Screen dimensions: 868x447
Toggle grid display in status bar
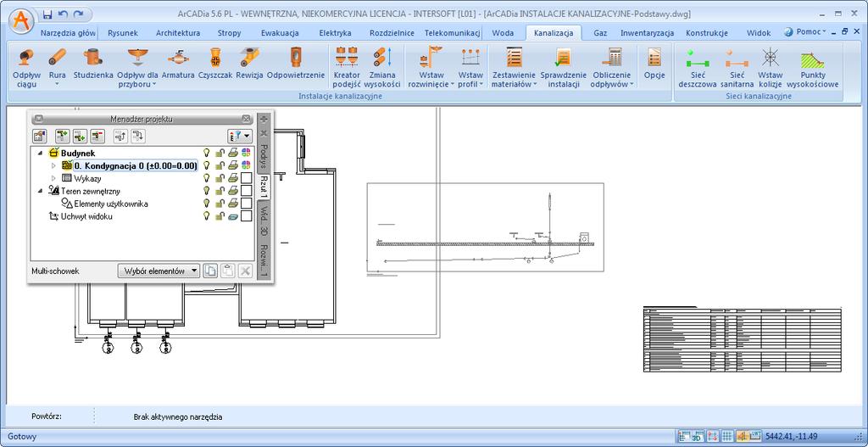[x=727, y=437]
